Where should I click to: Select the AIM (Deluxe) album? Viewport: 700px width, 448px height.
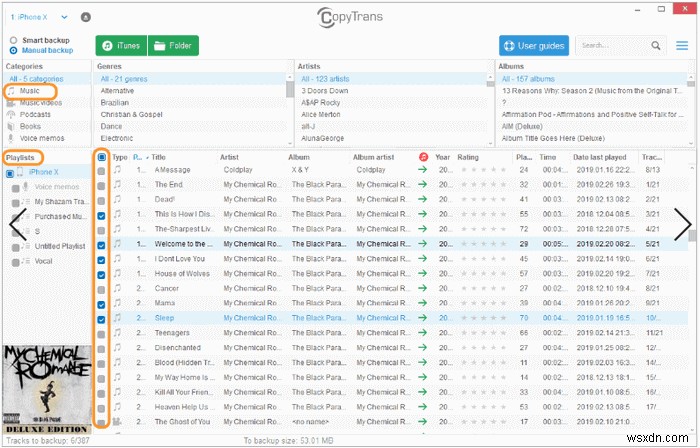[x=522, y=126]
